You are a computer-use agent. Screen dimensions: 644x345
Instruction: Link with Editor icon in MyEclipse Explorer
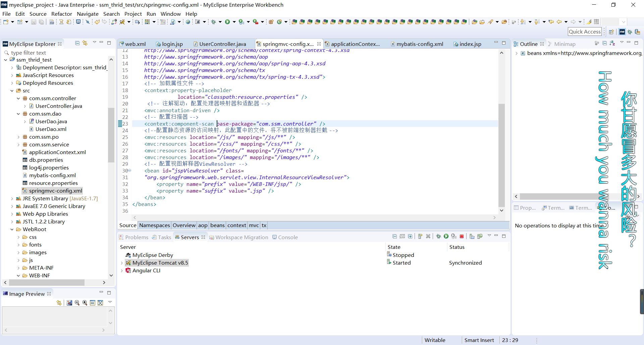[x=85, y=43]
